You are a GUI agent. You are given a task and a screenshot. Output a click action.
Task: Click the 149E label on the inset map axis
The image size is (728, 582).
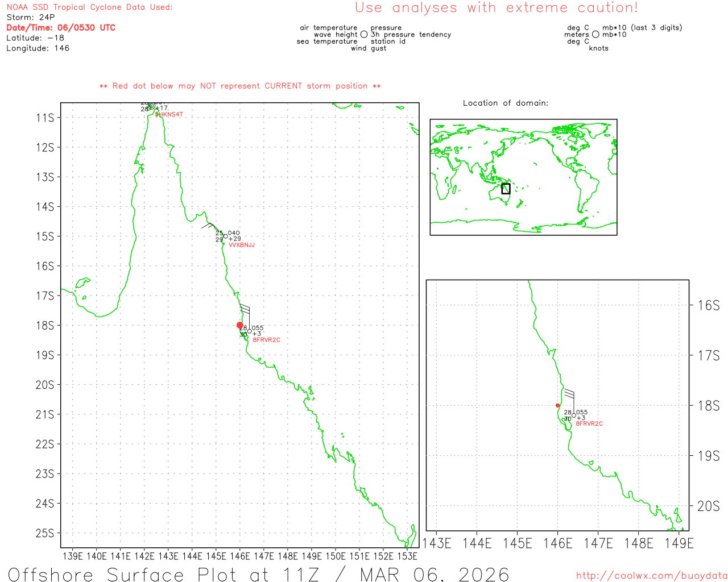coord(679,543)
